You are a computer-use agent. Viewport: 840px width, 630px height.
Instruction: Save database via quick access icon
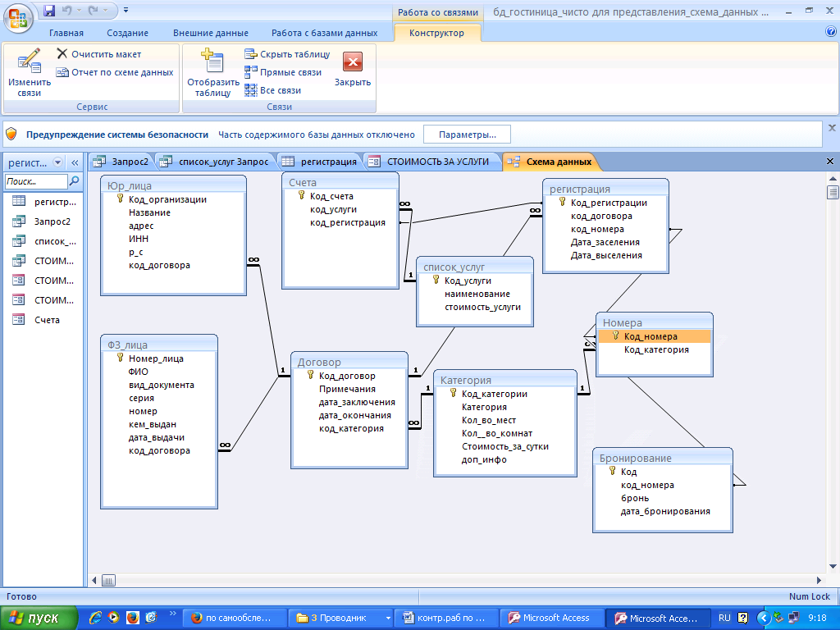pyautogui.click(x=49, y=10)
